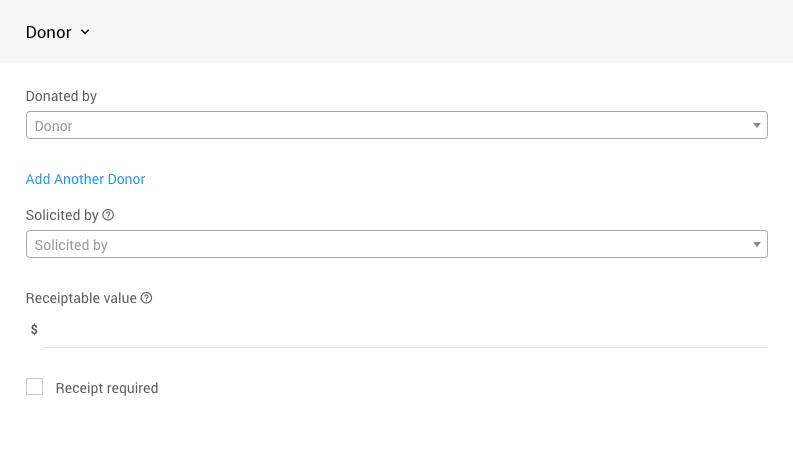Click the Donor placeholder text
The image size is (793, 450).
tap(53, 126)
